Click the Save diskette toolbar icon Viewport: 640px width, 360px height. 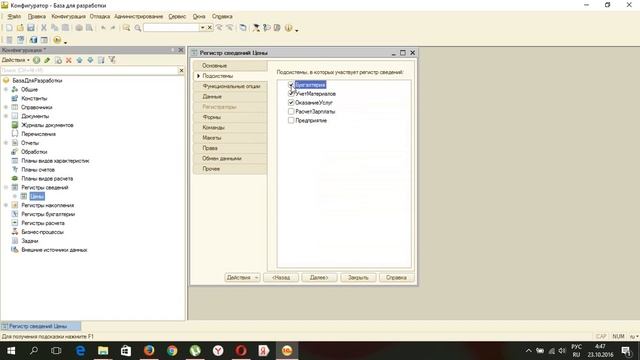coord(31,28)
